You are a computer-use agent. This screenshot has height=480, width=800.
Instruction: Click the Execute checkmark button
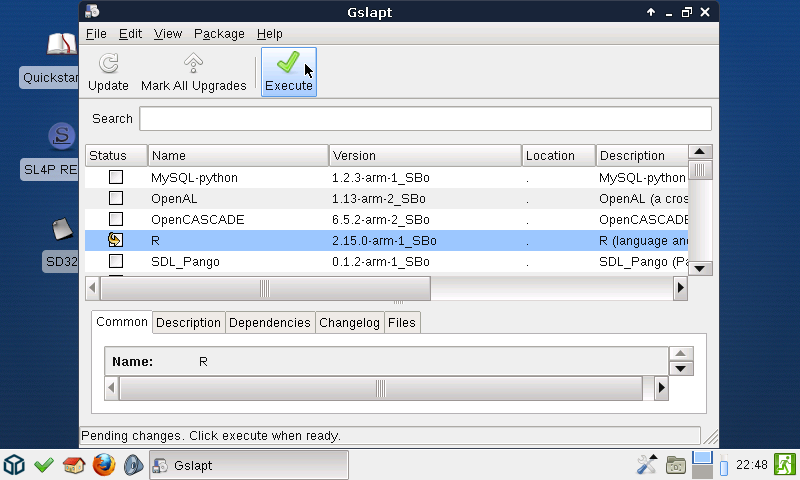[289, 72]
